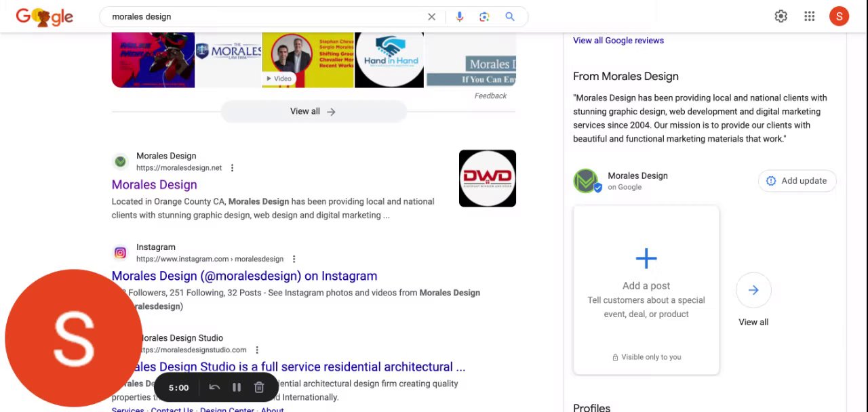Open the yellow Video thumbnail
Image resolution: width=868 pixels, height=412 pixels.
click(308, 60)
